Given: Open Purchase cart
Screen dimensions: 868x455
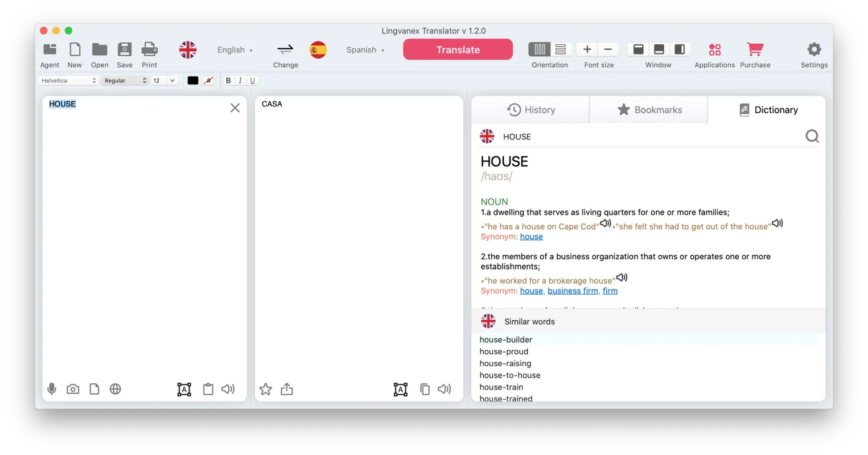Looking at the screenshot, I should pyautogui.click(x=755, y=49).
